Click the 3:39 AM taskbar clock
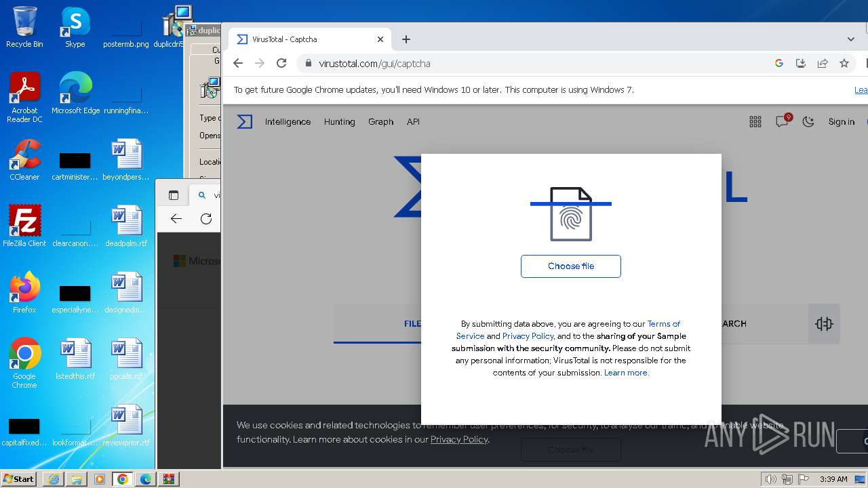The height and width of the screenshot is (488, 868). click(x=833, y=479)
